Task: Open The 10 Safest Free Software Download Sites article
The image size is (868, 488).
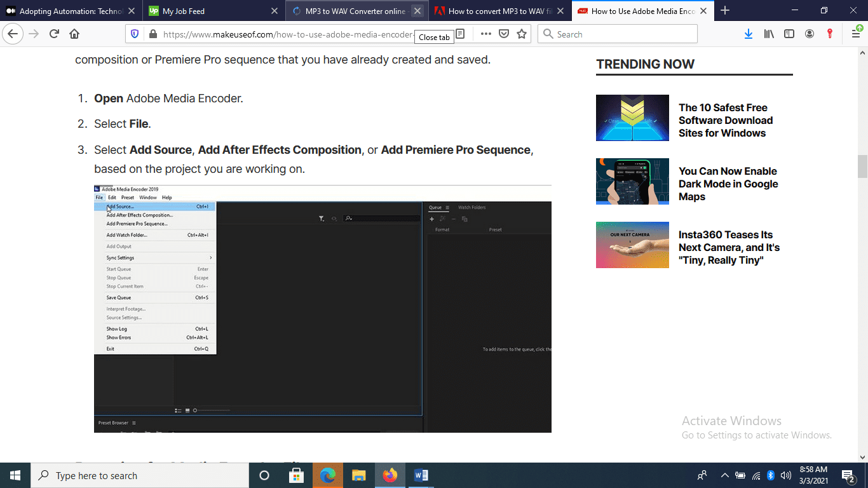Action: (x=726, y=120)
